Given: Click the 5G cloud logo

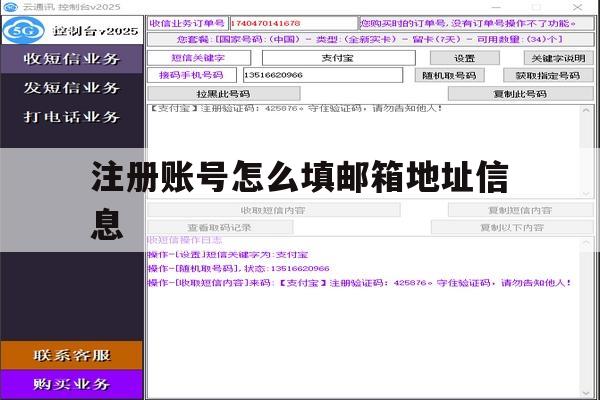Looking at the screenshot, I should 24,30.
